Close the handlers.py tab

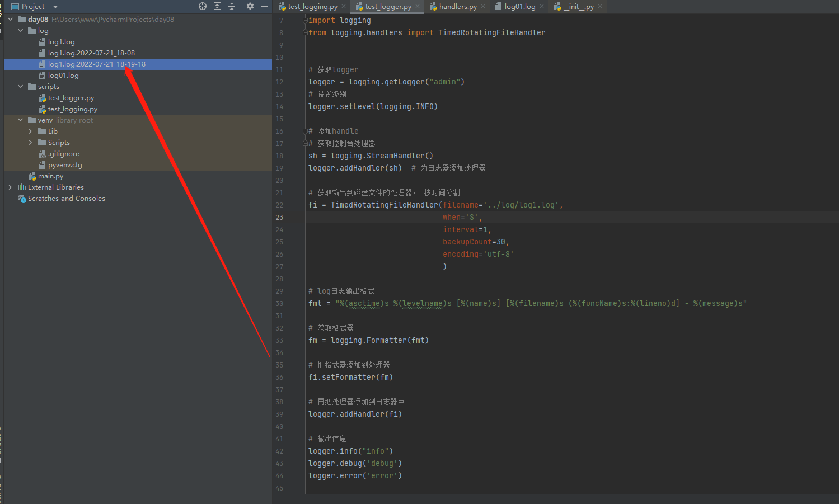483,7
